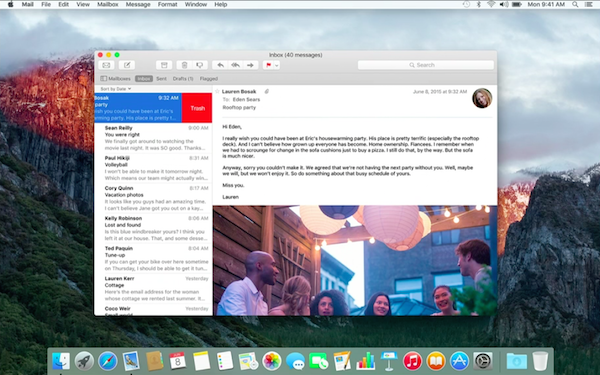
Task: Open Messages from the Dock
Action: point(295,360)
